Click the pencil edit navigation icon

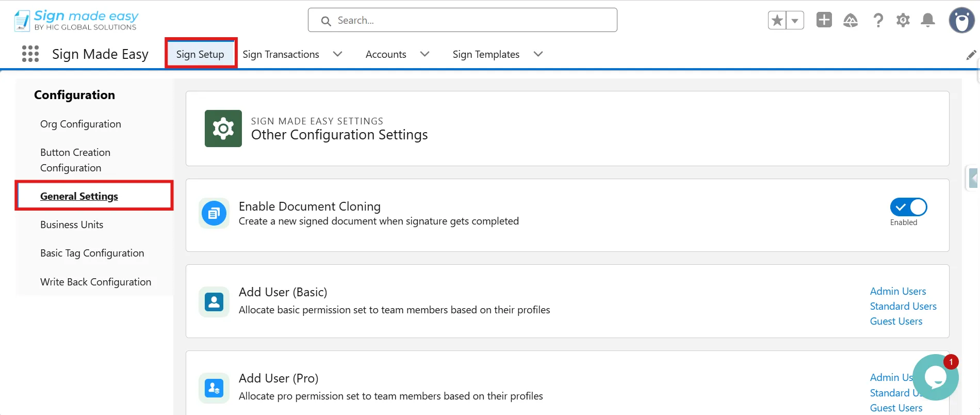pos(971,55)
